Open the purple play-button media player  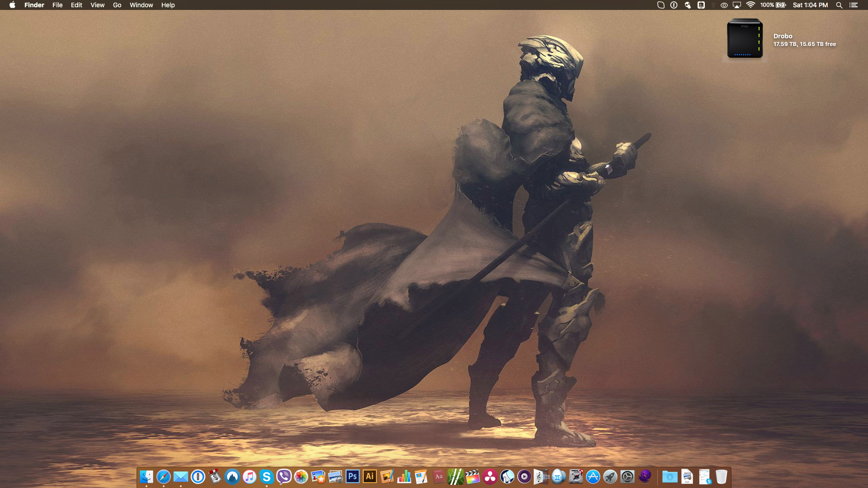[524, 476]
